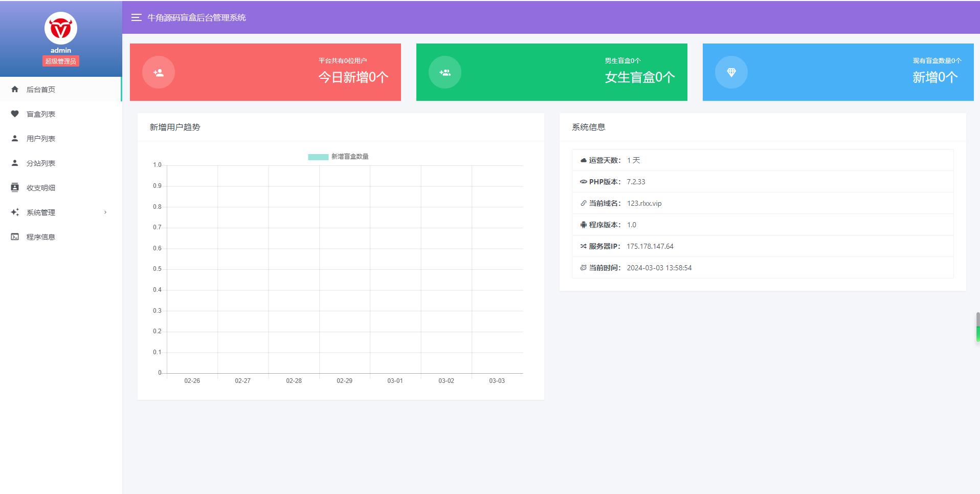Click the home icon beside 后台首页
This screenshot has height=494, width=980.
[x=15, y=89]
